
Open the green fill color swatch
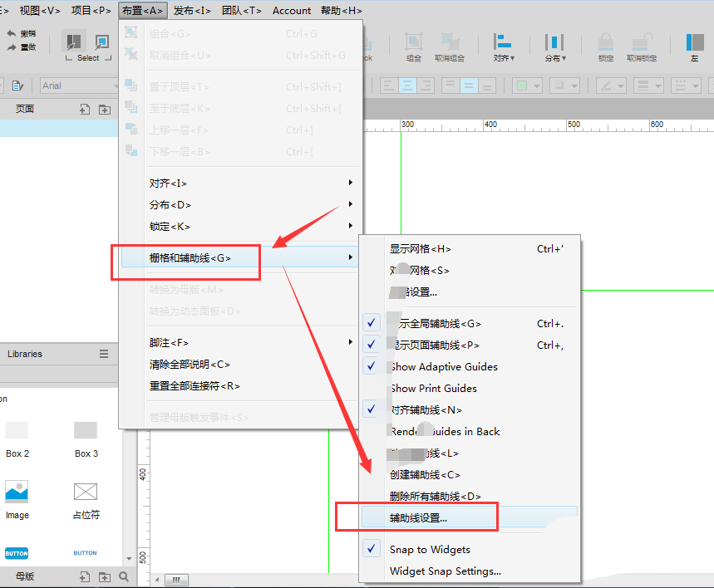tap(523, 86)
